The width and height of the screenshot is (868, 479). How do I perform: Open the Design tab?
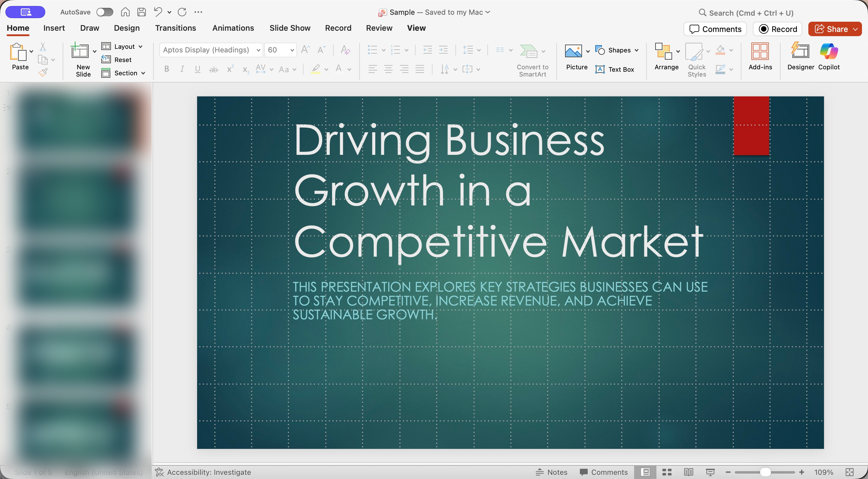pos(126,28)
